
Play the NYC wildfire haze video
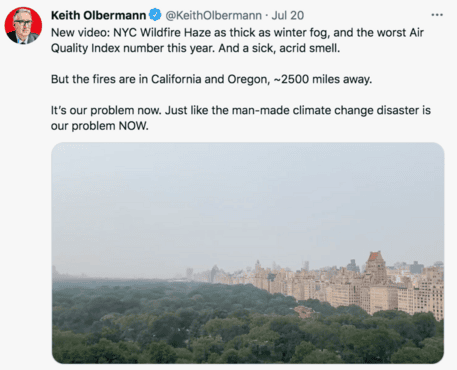[248, 253]
